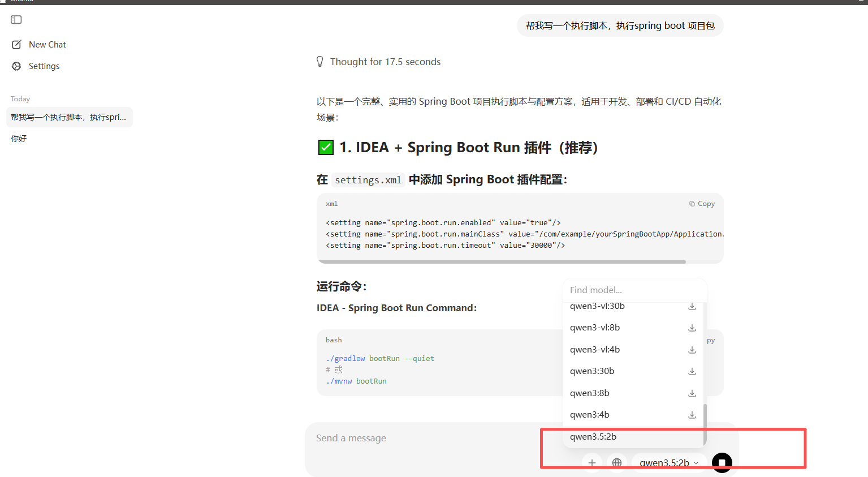Download the qwen3:4b model

pos(692,415)
